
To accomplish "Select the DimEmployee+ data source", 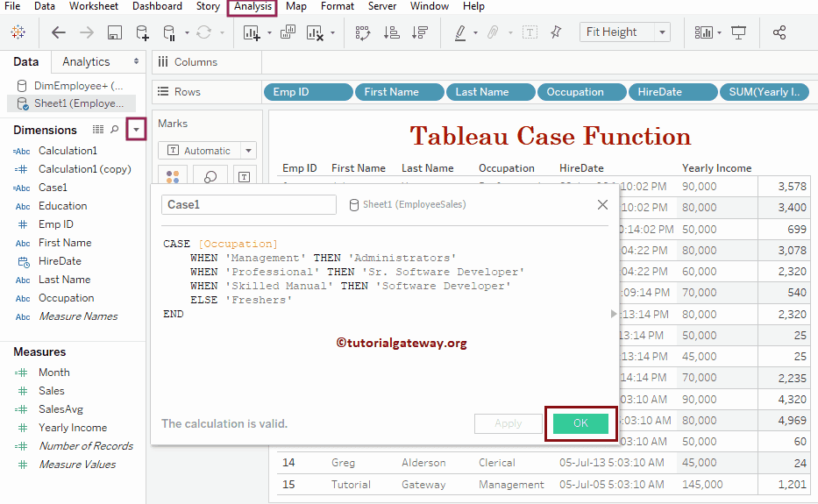I will point(72,86).
